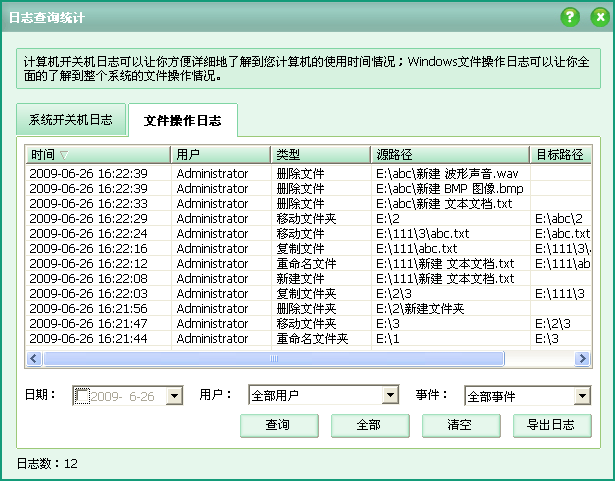Expand the 全部事件 event dropdown
Viewport: 615px width, 481px height.
click(x=581, y=396)
